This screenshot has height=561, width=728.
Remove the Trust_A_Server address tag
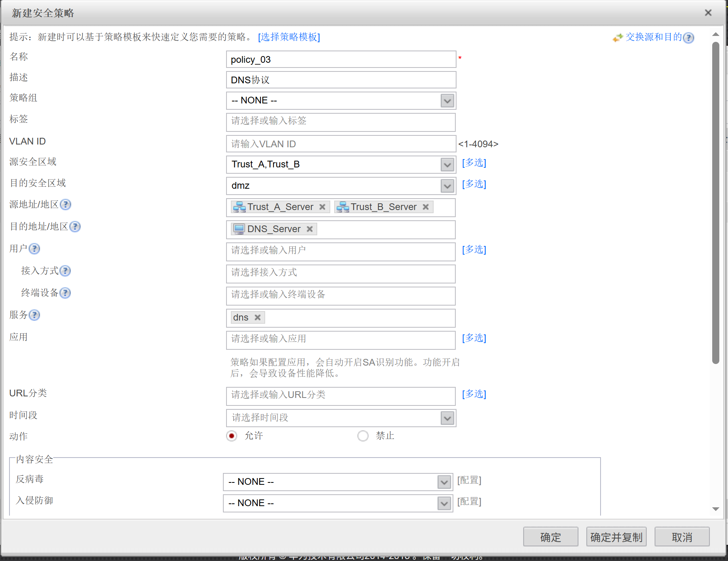point(322,207)
